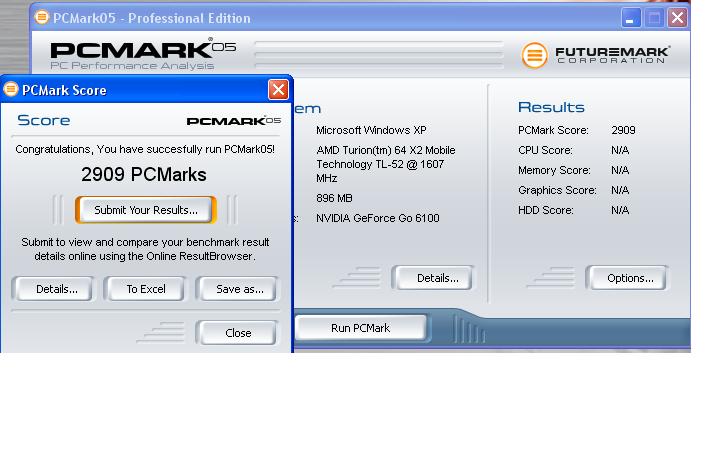Click Submit Your Results button
720x450 pixels.
[x=146, y=210]
